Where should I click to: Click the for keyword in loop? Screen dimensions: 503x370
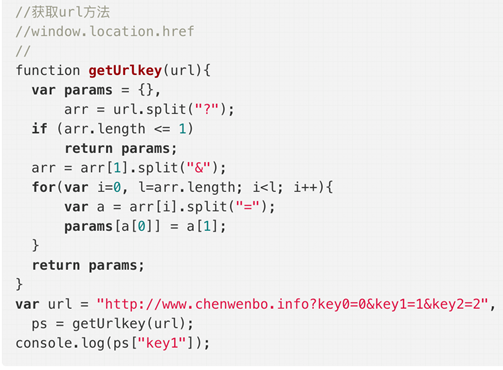[x=44, y=187]
